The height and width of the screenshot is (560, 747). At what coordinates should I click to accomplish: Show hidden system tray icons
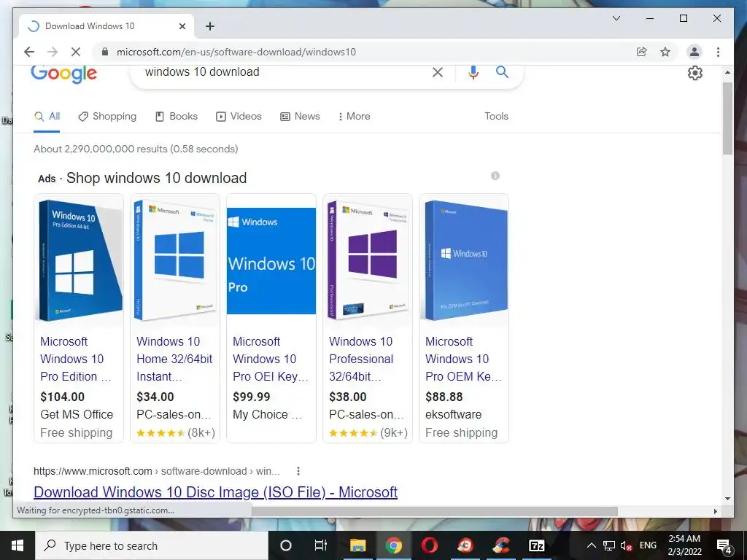591,545
